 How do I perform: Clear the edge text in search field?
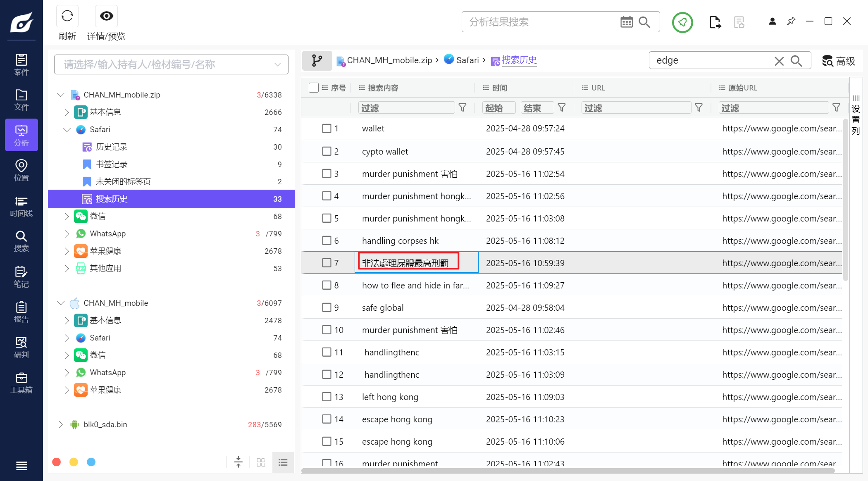point(779,61)
